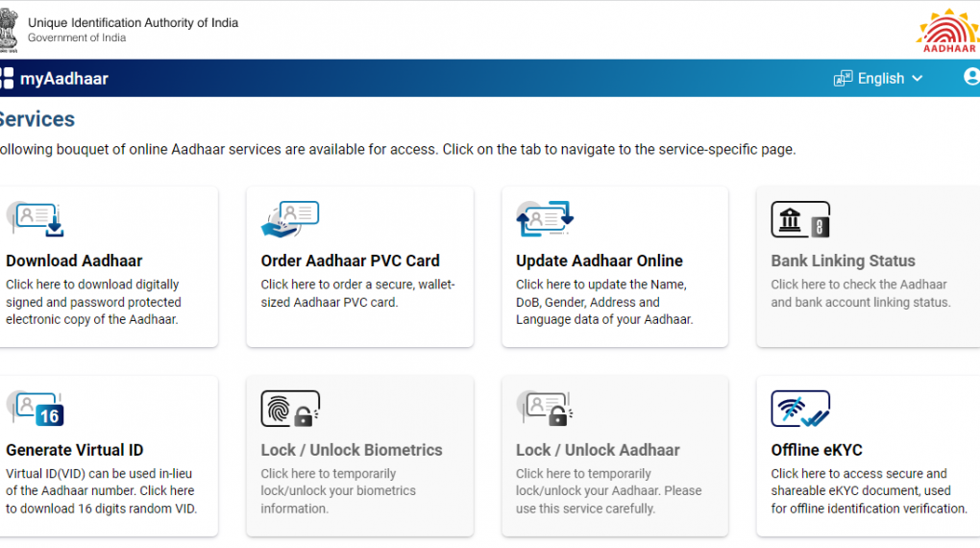Click the myAadhaar header title

pyautogui.click(x=63, y=78)
